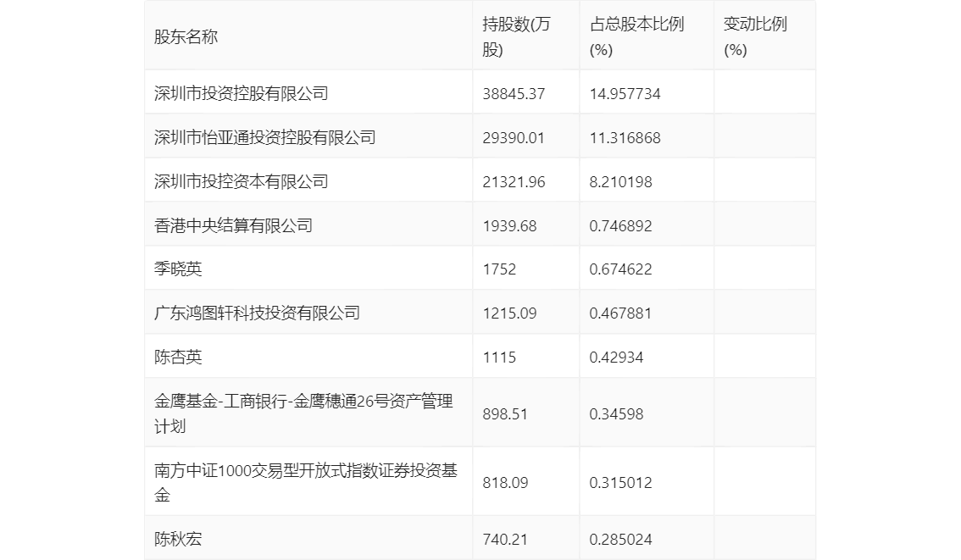Select holding value 21321.96
961x560 pixels.
coord(514,182)
